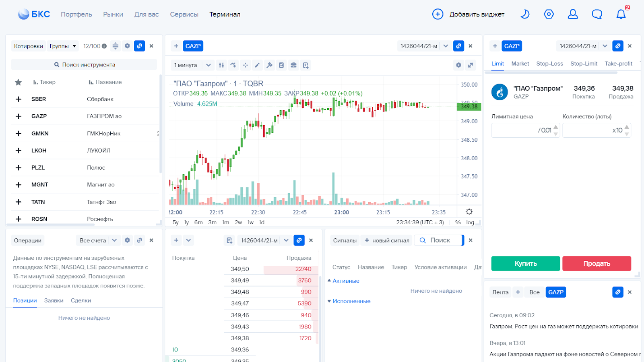Add a ticker tab in chart widget
Viewport: 644px width, 362px height.
pyautogui.click(x=176, y=46)
